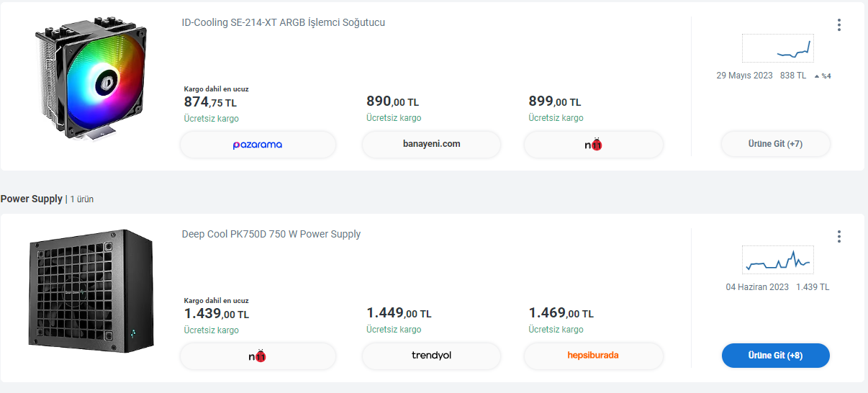Open the ID-Cooling SE-214-XT ARGB title link
The width and height of the screenshot is (868, 393).
click(283, 22)
